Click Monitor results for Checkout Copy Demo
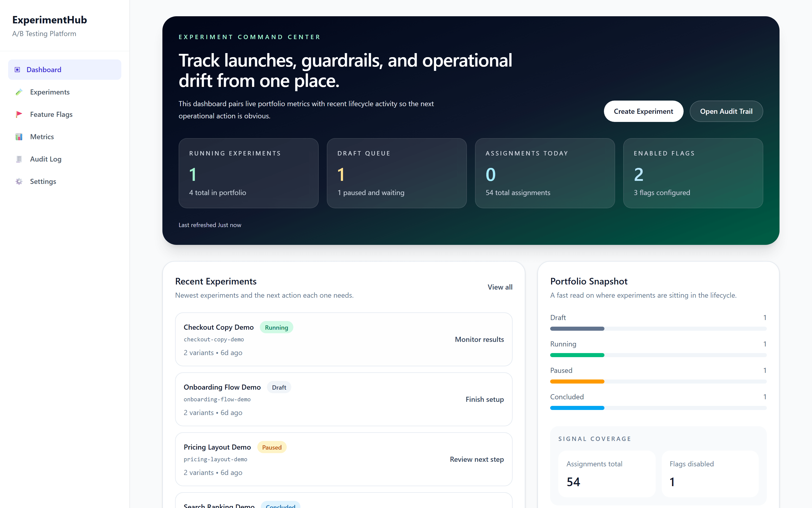Viewport: 812px width, 508px height. click(479, 339)
